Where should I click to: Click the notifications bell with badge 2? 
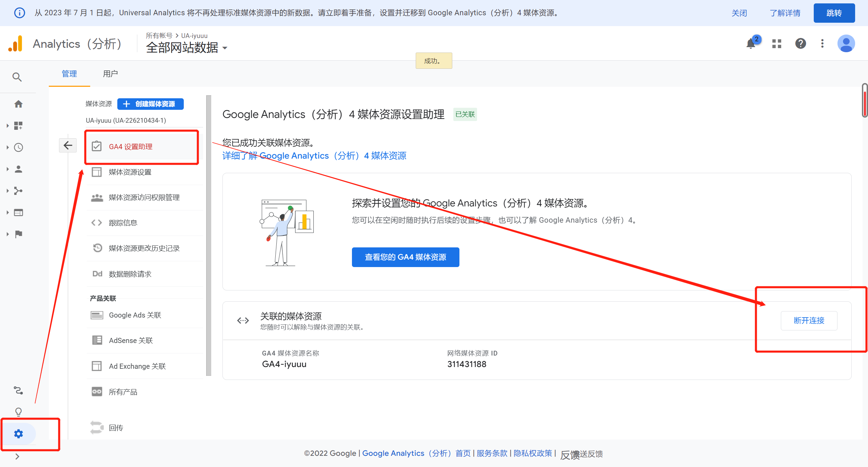751,43
